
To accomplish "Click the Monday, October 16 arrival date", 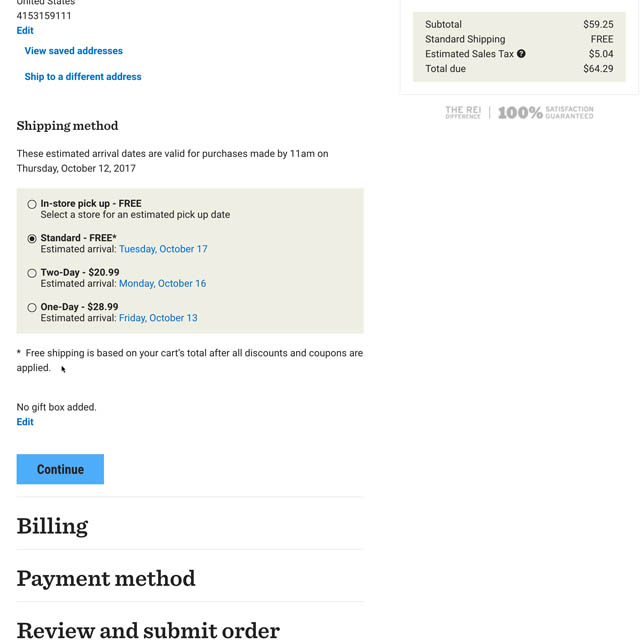I will [x=162, y=284].
